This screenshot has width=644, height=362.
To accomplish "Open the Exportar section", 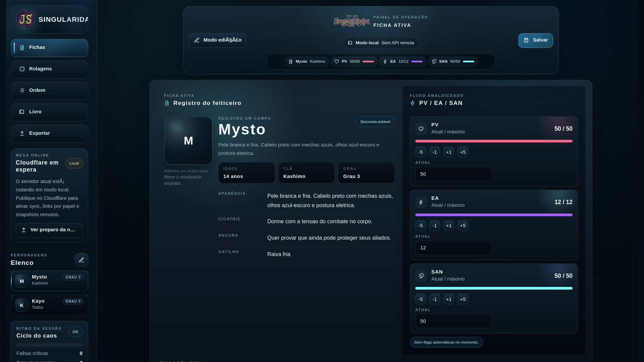I will click(49, 133).
